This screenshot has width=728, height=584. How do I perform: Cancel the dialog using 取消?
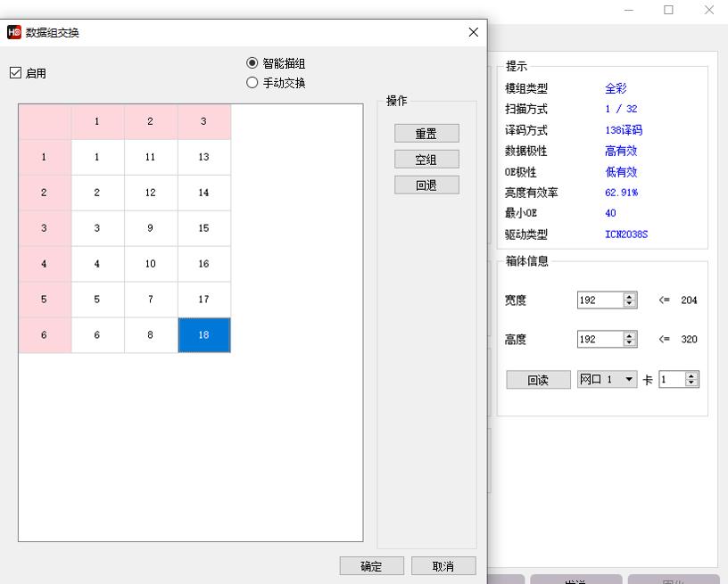click(x=443, y=565)
